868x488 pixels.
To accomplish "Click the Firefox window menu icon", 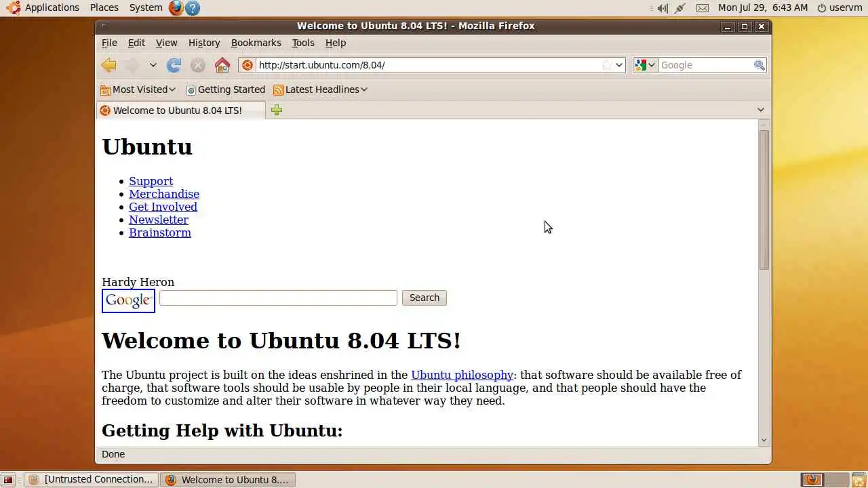I will point(104,26).
